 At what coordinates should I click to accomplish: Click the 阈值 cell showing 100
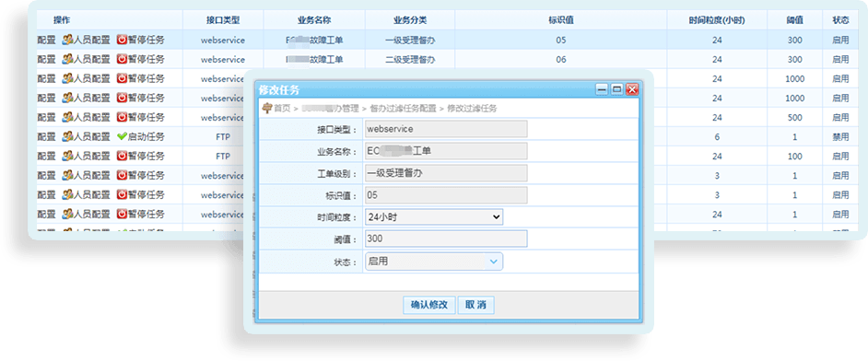[x=795, y=157]
